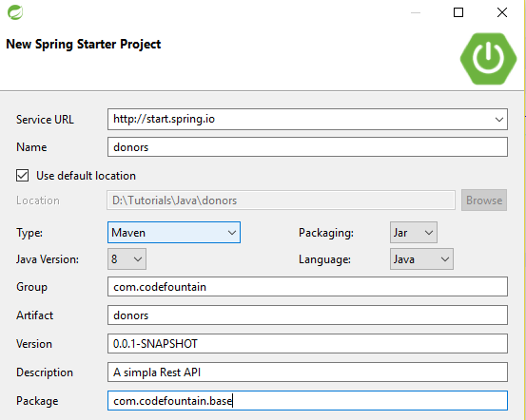Minimize the dialog window

click(x=416, y=12)
